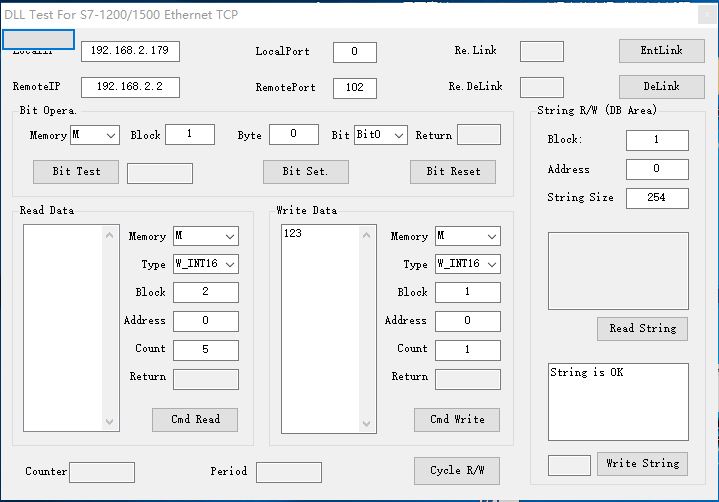Click the EntLink button
This screenshot has width=719, height=502.
pos(661,50)
